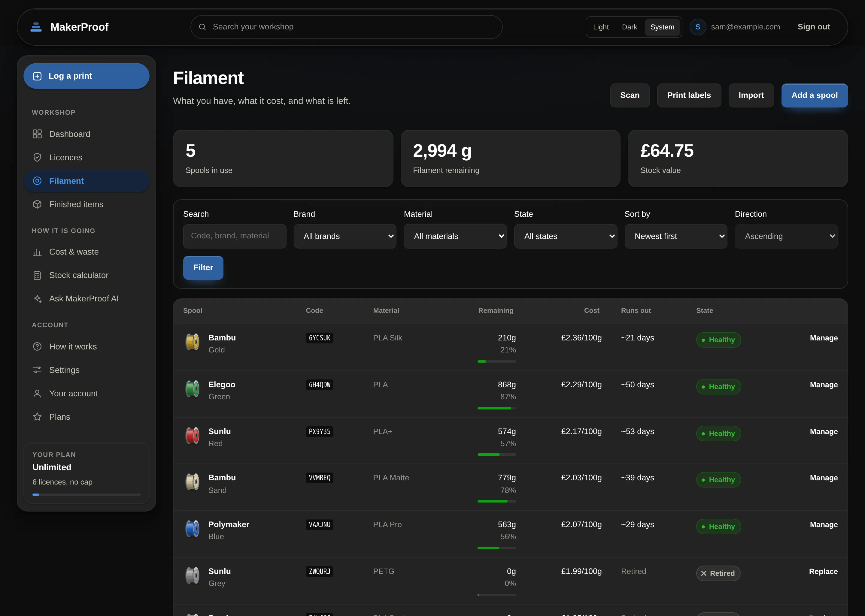This screenshot has width=865, height=616.
Task: Click the Plans star icon
Action: (37, 416)
